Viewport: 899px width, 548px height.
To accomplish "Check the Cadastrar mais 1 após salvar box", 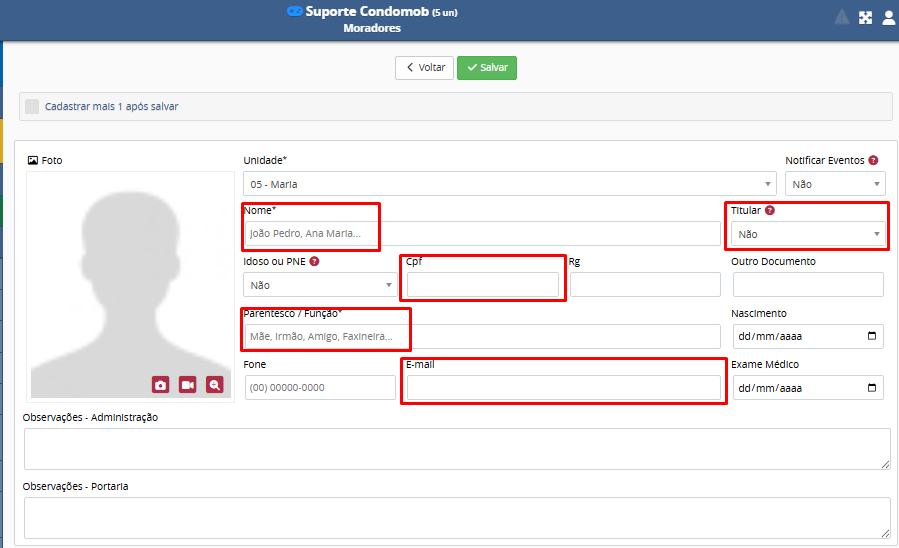I will click(32, 106).
